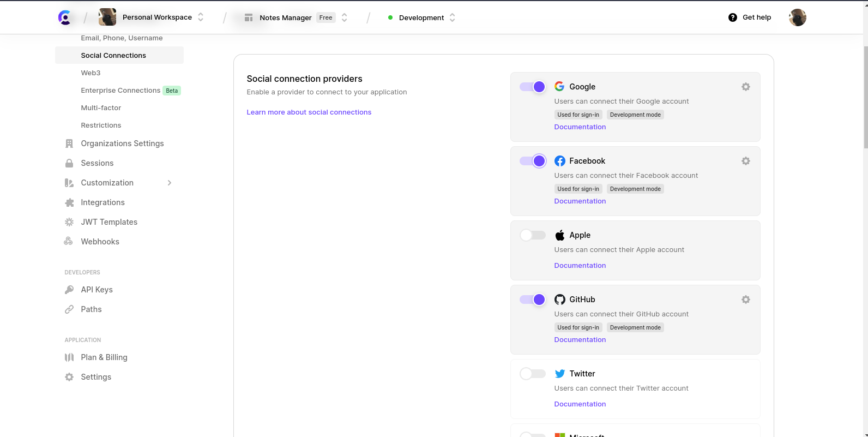This screenshot has width=868, height=437.
Task: Expand the Customization chevron
Action: pos(170,183)
